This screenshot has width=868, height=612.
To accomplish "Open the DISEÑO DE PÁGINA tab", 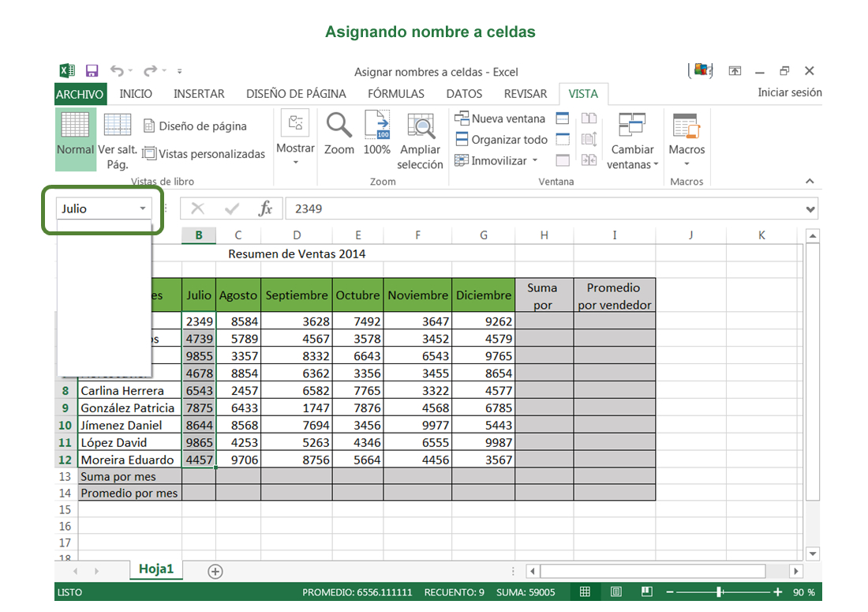I will point(296,94).
